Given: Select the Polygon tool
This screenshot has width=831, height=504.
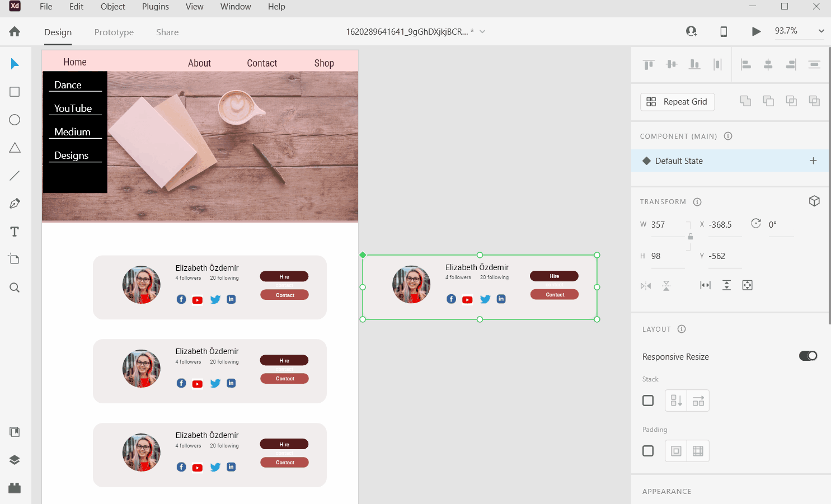Looking at the screenshot, I should [15, 148].
